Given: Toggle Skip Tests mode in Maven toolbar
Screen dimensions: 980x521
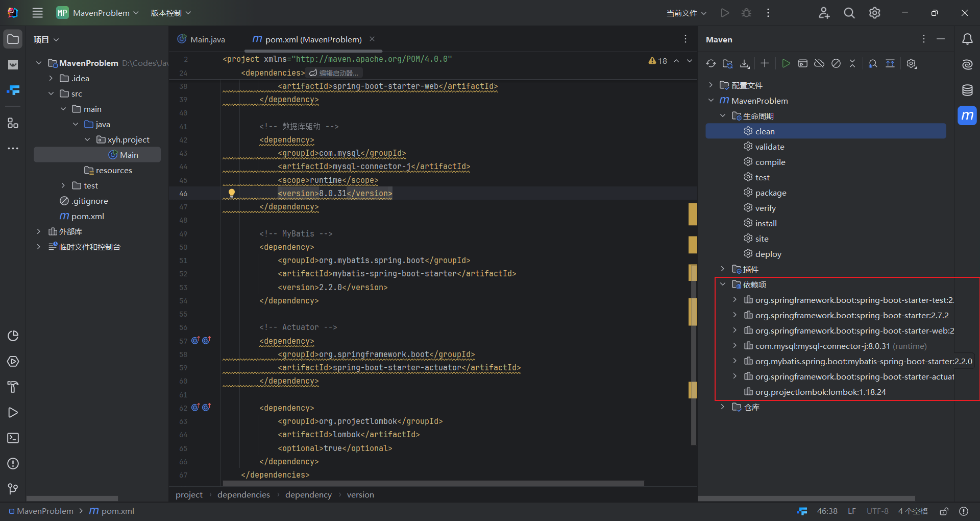Looking at the screenshot, I should 836,64.
